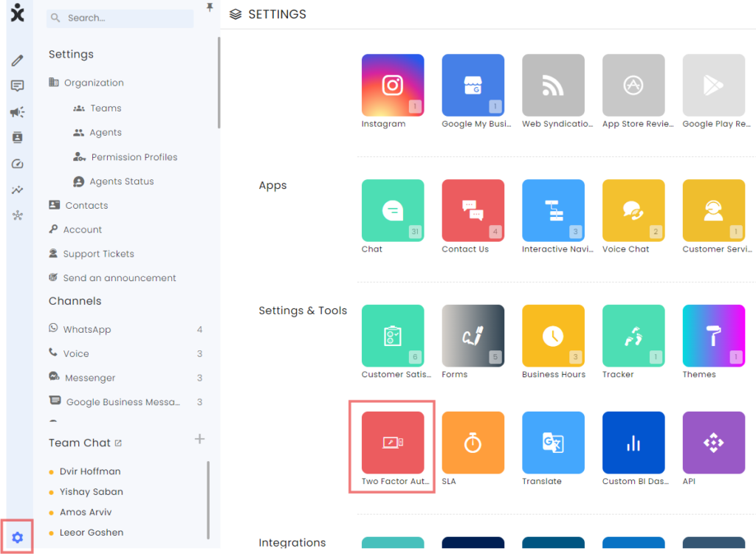Open the SLA stopwatch tile
Screen dimensions: 756x554
click(x=472, y=443)
